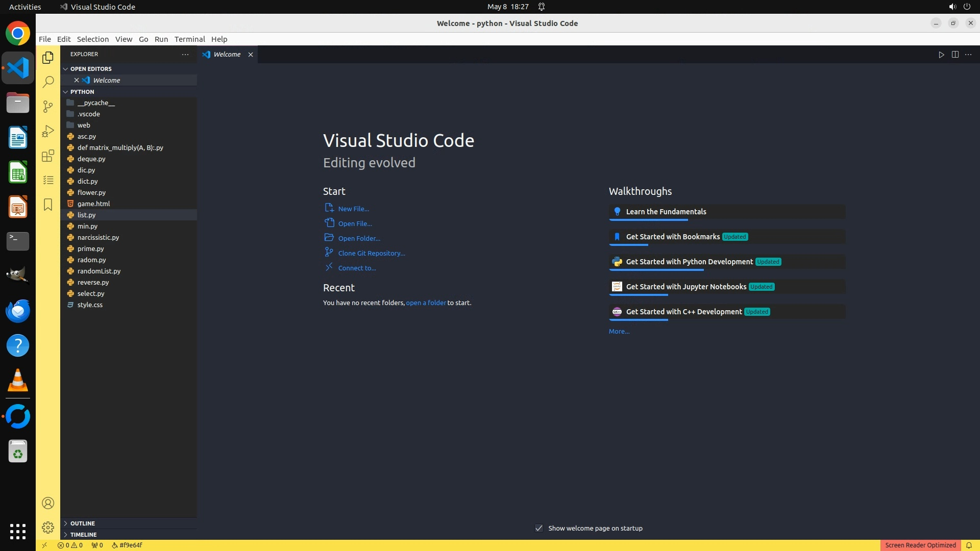Toggle Show welcome page on startup checkbox

[x=539, y=528]
